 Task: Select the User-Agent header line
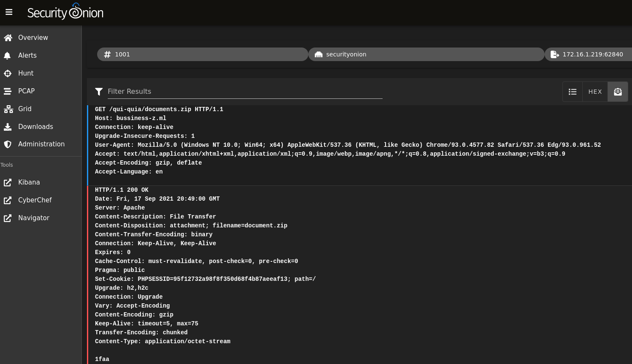[348, 145]
